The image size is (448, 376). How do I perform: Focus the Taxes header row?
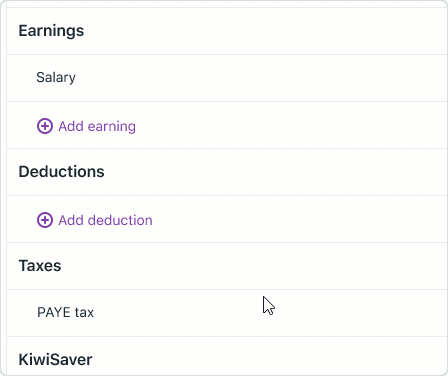tap(227, 266)
